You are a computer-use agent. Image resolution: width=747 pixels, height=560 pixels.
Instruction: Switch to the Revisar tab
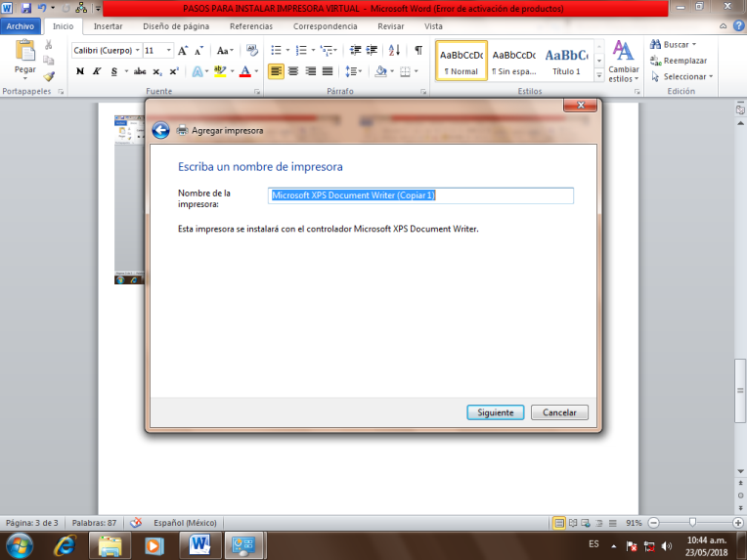391,26
